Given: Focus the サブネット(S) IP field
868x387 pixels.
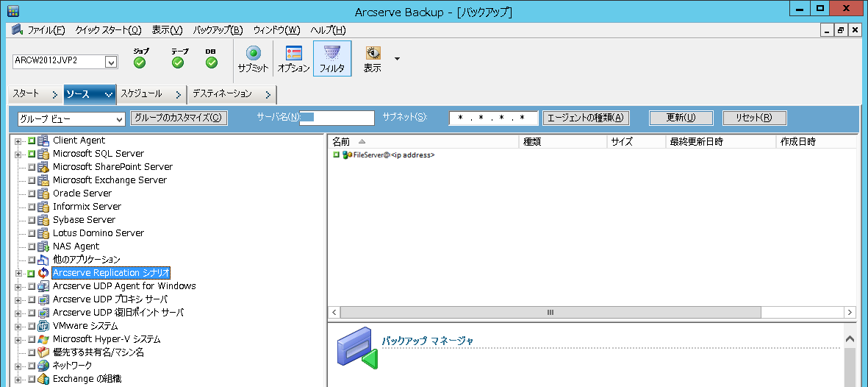Looking at the screenshot, I should tap(494, 118).
